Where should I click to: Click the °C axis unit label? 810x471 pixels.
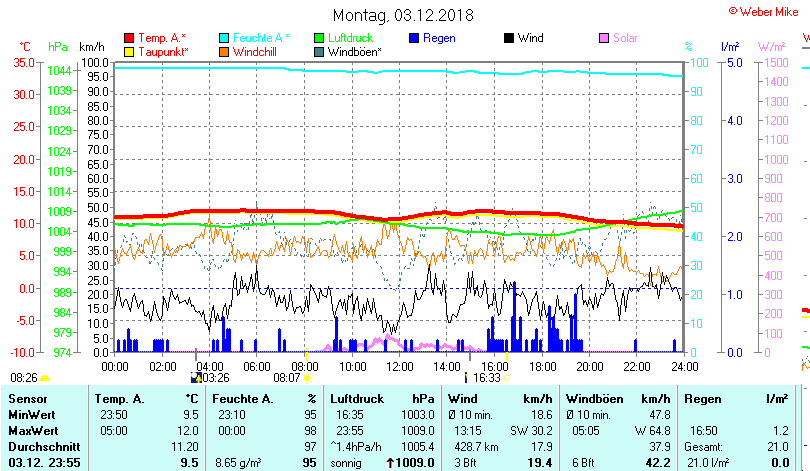[25, 47]
